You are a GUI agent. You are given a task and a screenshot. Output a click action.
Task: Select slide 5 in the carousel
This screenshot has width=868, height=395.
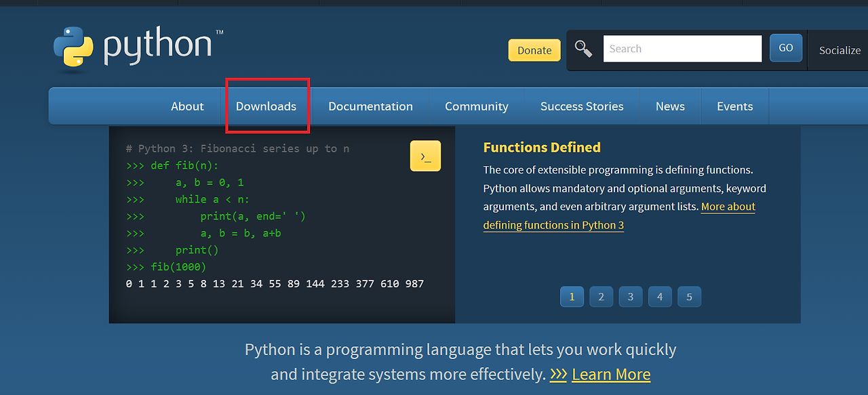coord(689,297)
